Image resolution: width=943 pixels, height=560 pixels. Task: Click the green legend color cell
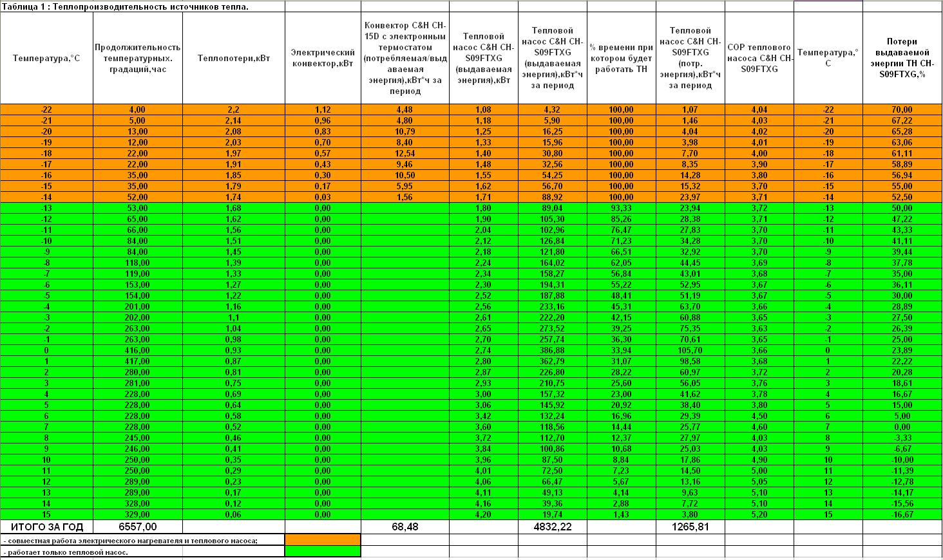tap(323, 551)
